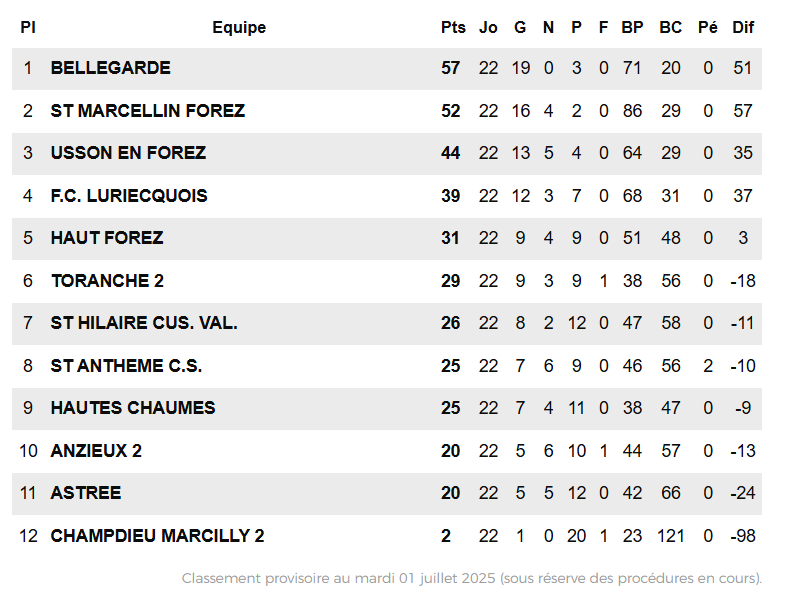This screenshot has height=593, width=790.
Task: Select the Dif column header
Action: pos(743,27)
